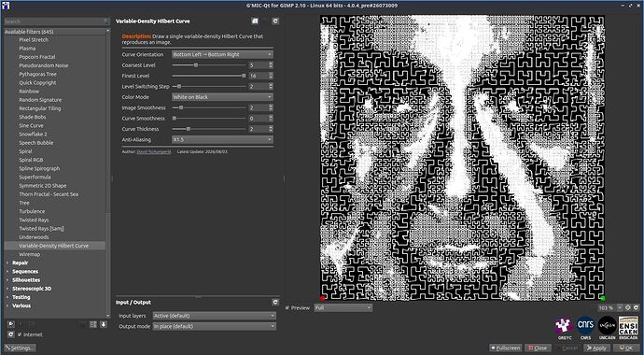Select the Superformula filter
The height and width of the screenshot is (355, 644).
point(35,177)
